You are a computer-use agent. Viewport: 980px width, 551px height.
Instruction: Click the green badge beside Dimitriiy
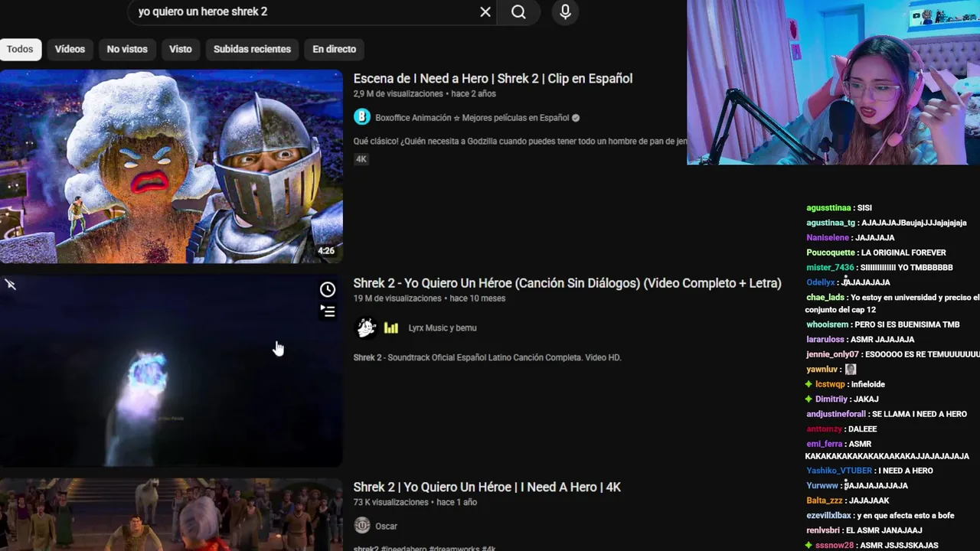point(808,399)
